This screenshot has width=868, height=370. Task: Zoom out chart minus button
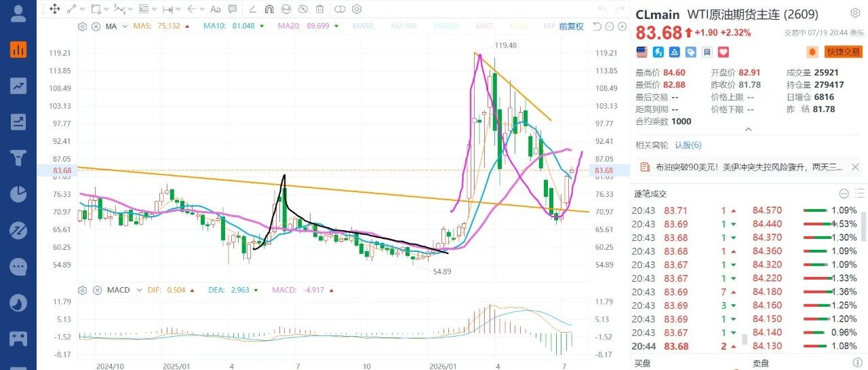tap(610, 26)
